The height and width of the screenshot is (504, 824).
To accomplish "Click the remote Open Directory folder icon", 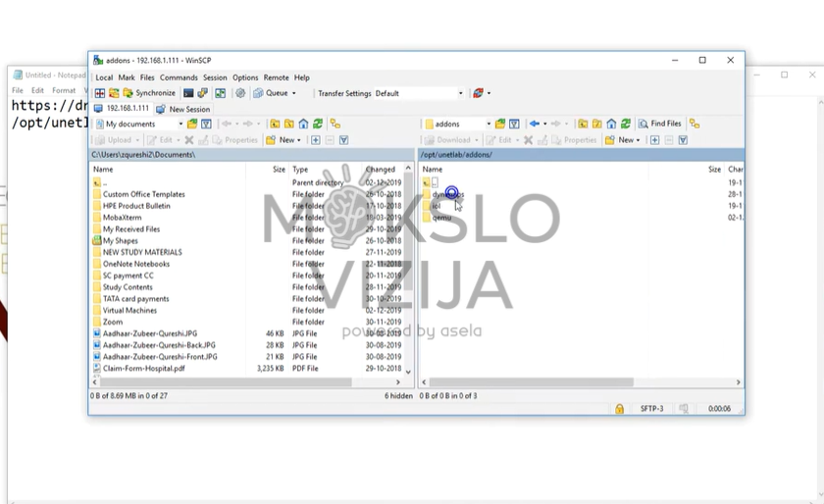I will coord(500,124).
